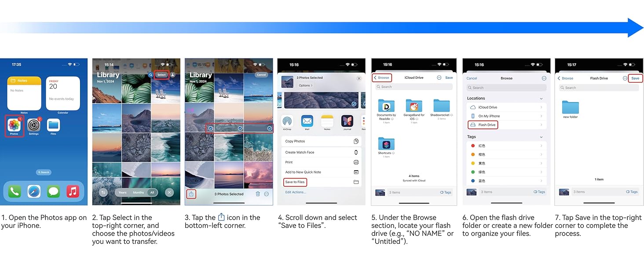Open the profile icon beside Select

173,75
